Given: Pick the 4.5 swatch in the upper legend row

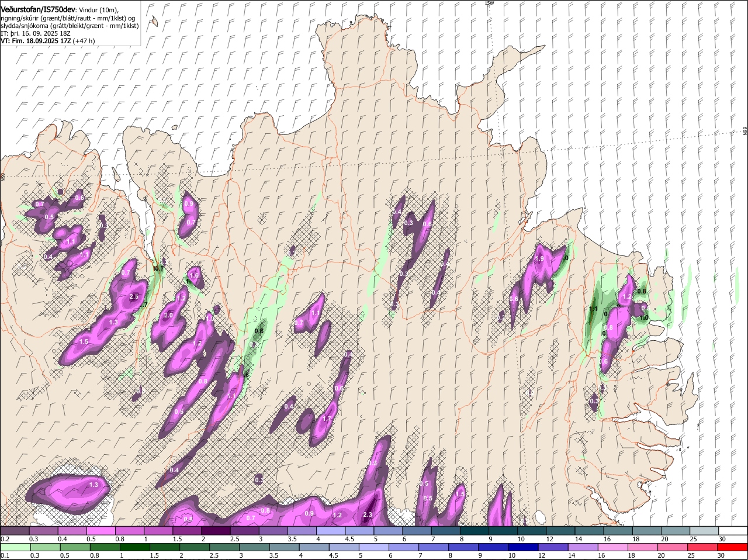Looking at the screenshot, I should pos(359,531).
